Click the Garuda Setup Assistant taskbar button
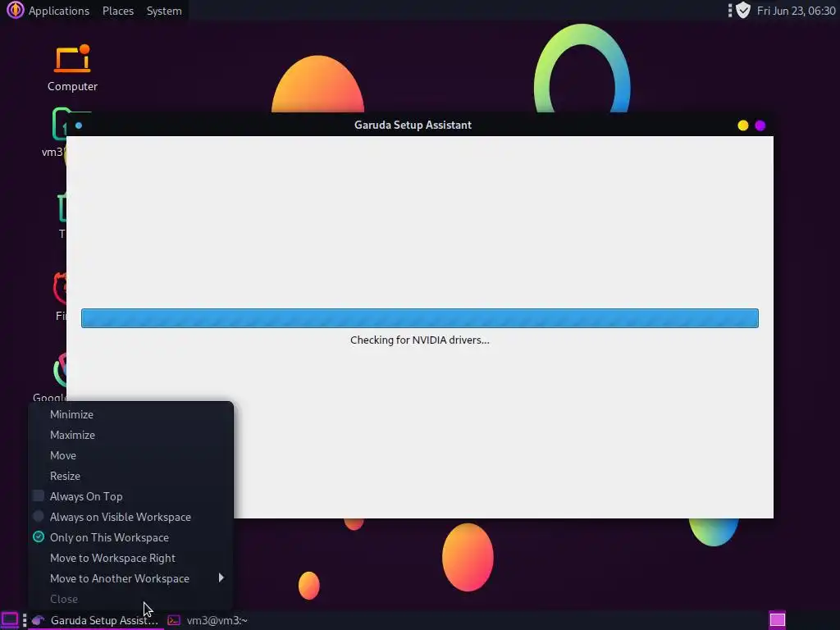 coord(97,620)
